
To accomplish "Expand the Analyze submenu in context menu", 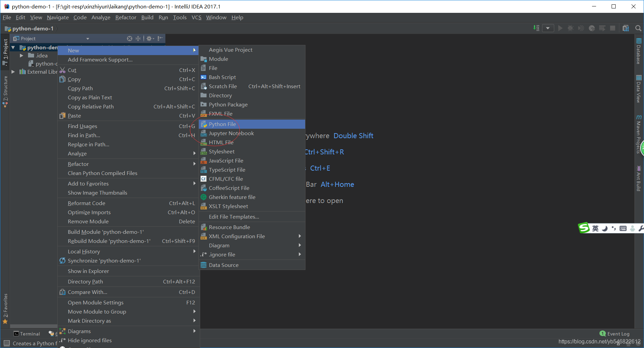I will pos(128,154).
